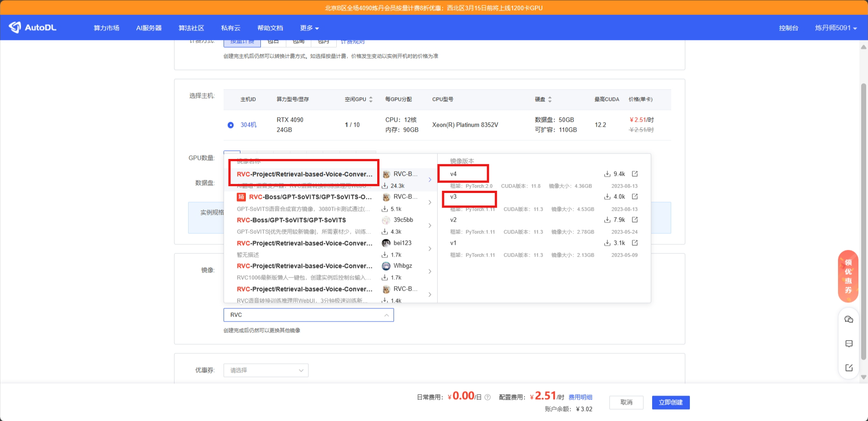Image resolution: width=868 pixels, height=421 pixels.
Task: Open the 优惠券 请选择 dropdown
Action: (x=266, y=370)
